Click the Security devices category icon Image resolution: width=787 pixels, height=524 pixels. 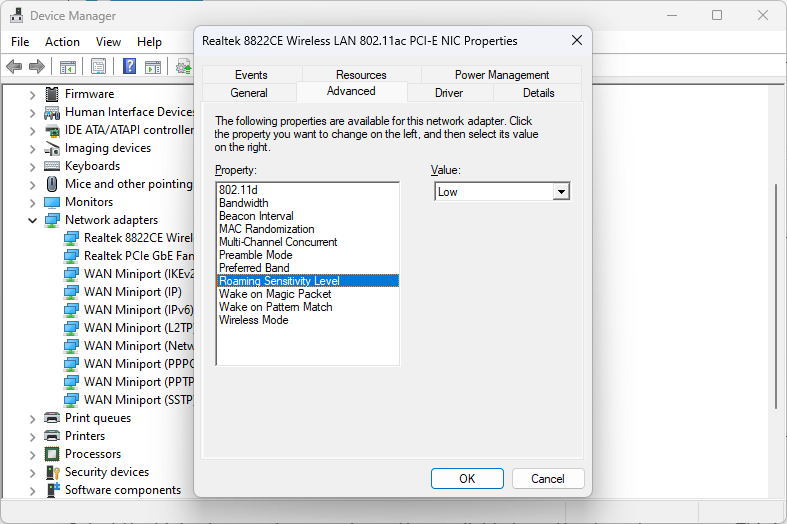pyautogui.click(x=52, y=472)
